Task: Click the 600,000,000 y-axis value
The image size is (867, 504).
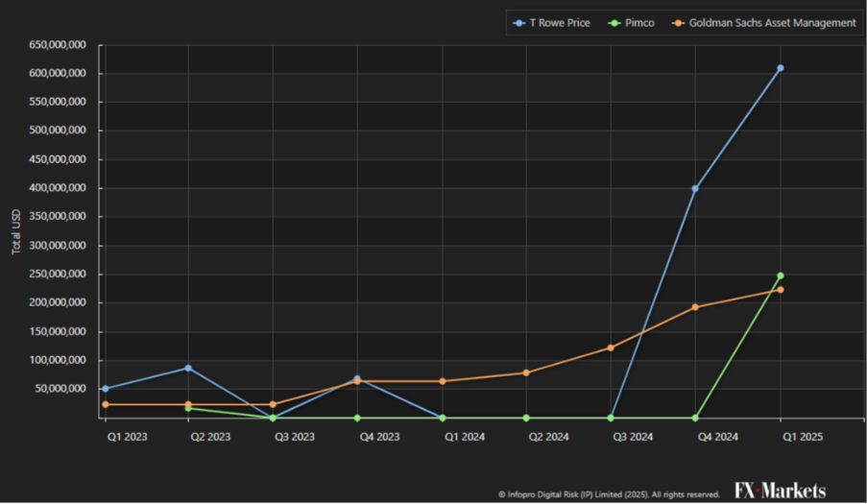Action: point(58,74)
